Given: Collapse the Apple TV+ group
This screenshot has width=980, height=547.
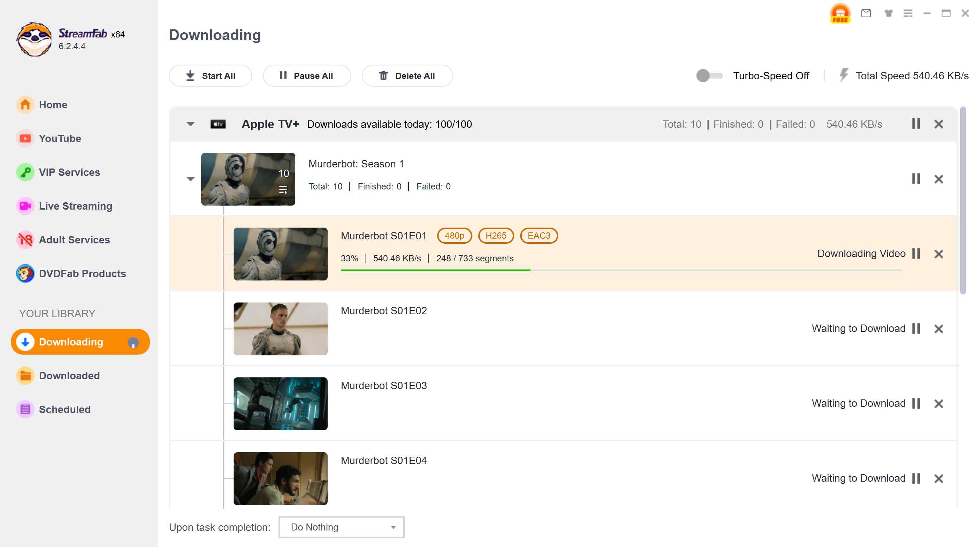Looking at the screenshot, I should coord(191,124).
